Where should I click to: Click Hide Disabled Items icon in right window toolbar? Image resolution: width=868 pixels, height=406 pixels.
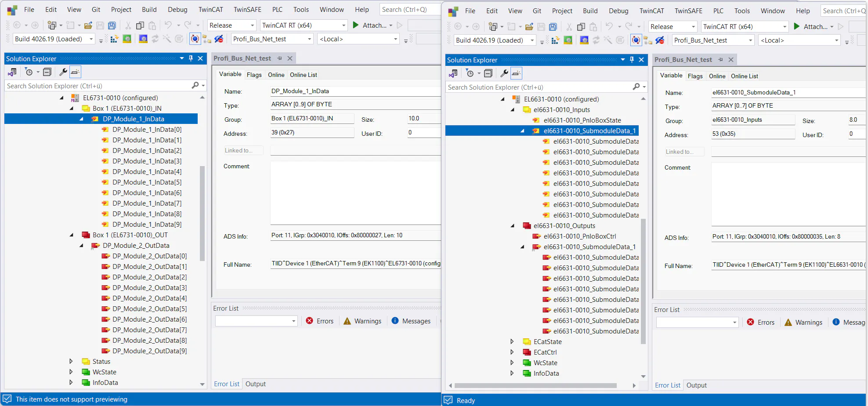click(660, 40)
